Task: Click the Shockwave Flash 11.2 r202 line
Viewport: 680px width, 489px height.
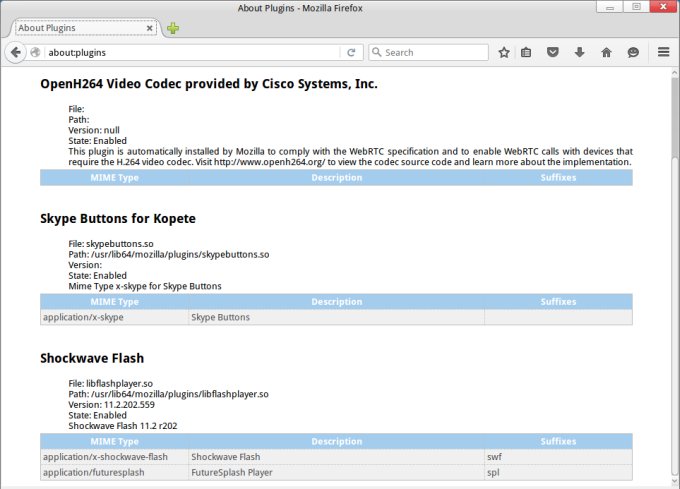Action: coord(123,426)
